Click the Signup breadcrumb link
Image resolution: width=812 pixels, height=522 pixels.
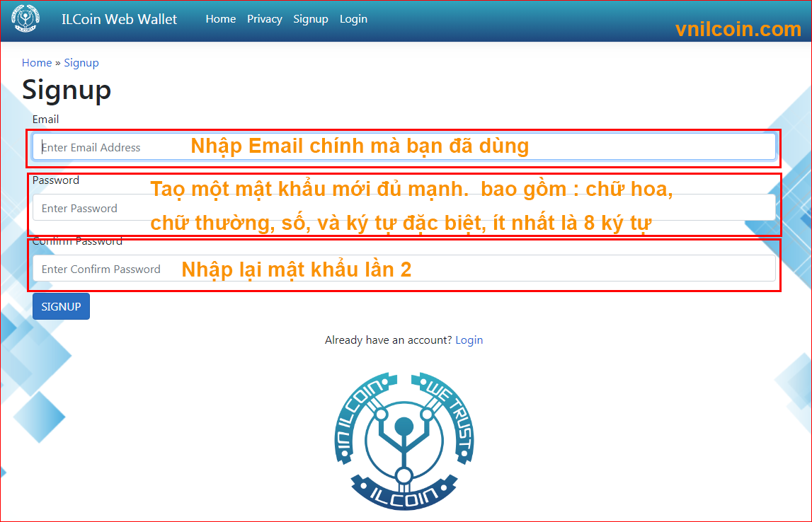tap(81, 63)
